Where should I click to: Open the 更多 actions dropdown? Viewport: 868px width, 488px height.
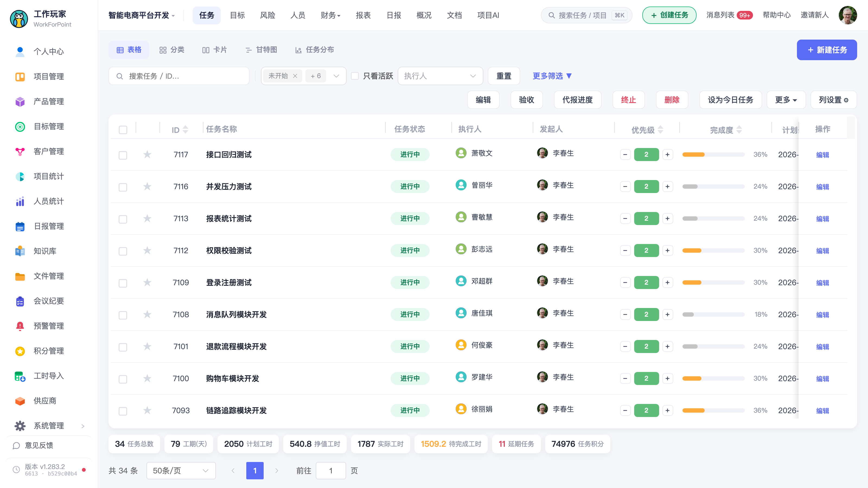[786, 100]
